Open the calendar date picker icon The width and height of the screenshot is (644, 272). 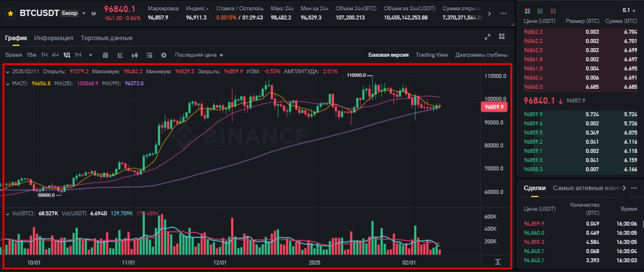[105, 55]
